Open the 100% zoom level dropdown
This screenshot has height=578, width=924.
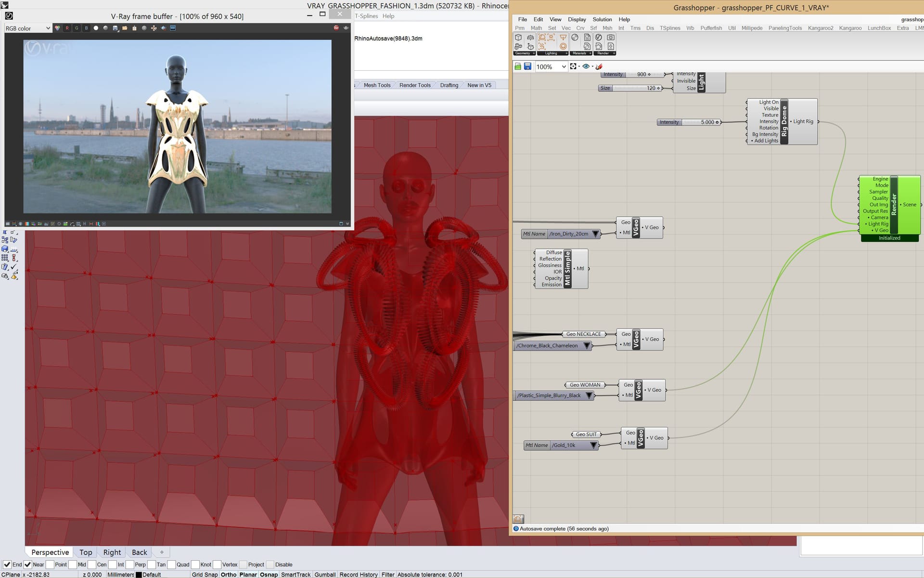pyautogui.click(x=564, y=66)
